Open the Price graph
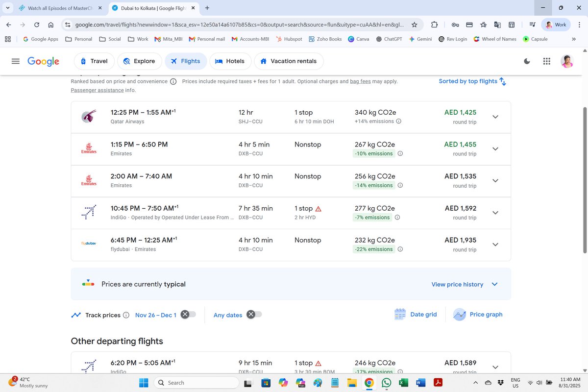This screenshot has height=392, width=588. (x=478, y=315)
